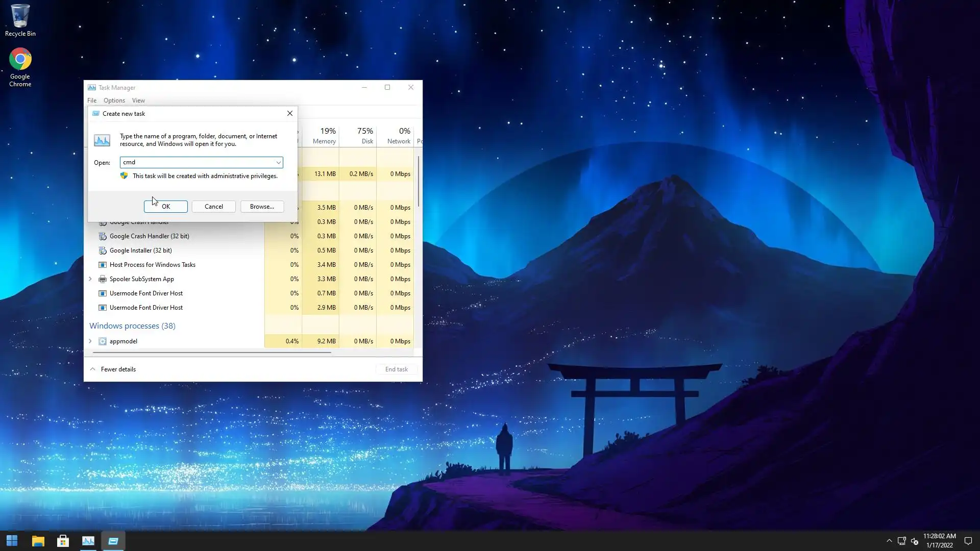Viewport: 980px width, 551px height.
Task: Click network icon in system tray
Action: (x=901, y=541)
